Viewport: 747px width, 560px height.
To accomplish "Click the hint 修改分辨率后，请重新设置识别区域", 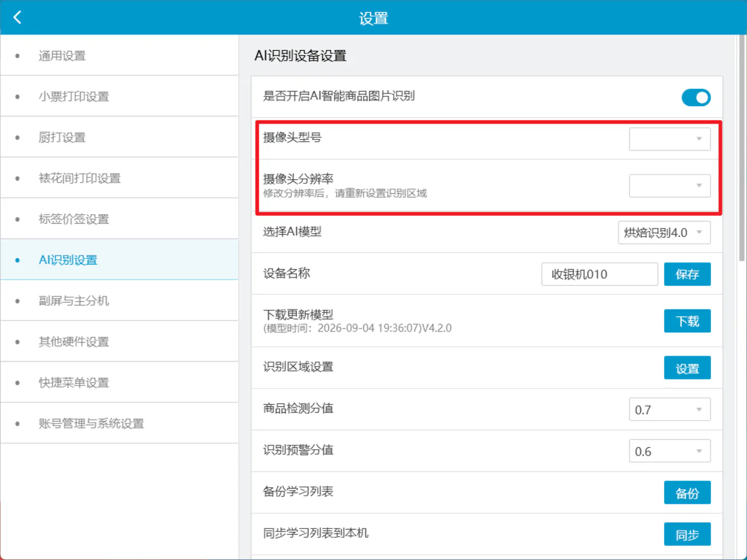I will pos(345,193).
